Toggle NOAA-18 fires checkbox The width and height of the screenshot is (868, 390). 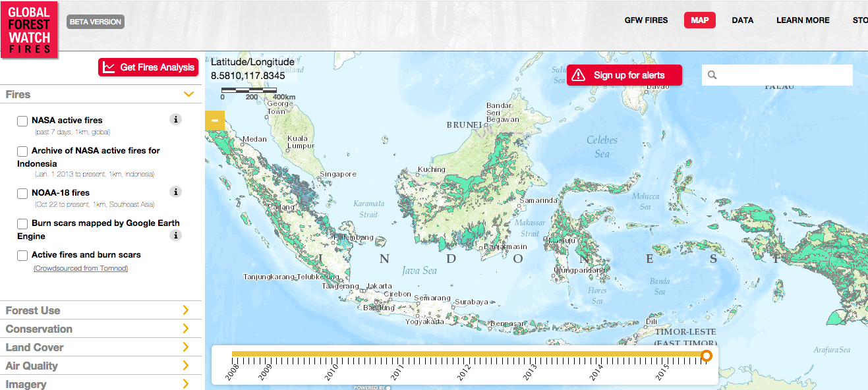click(22, 194)
